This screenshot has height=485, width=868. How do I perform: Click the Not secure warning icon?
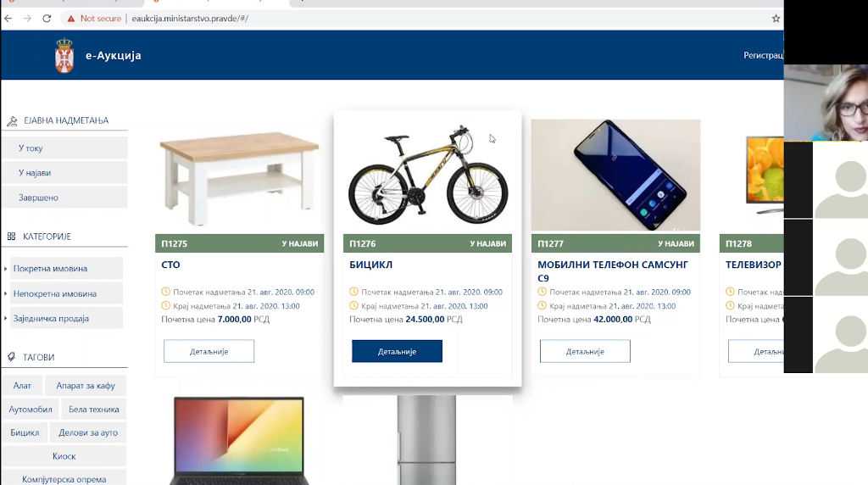(71, 19)
